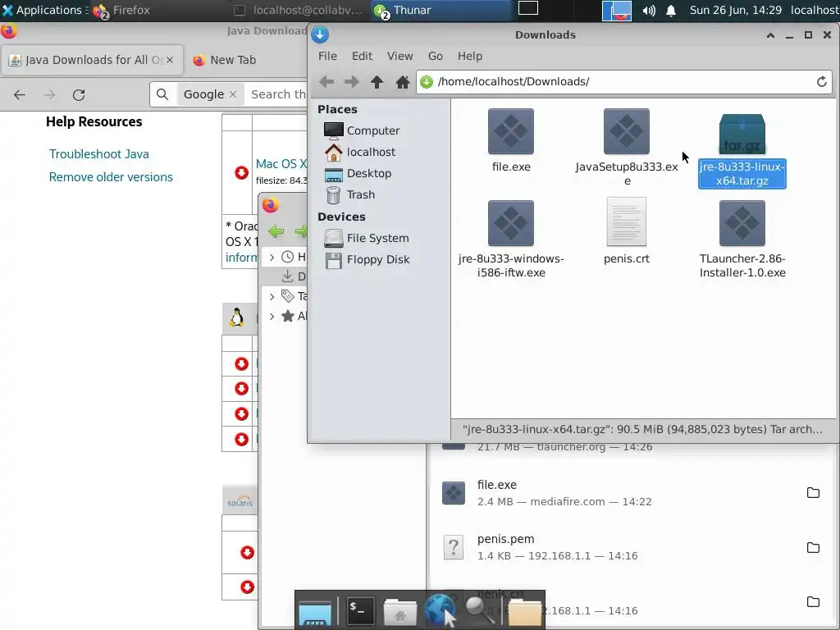Open notifications via the bell icon
The image size is (840, 630).
click(671, 10)
